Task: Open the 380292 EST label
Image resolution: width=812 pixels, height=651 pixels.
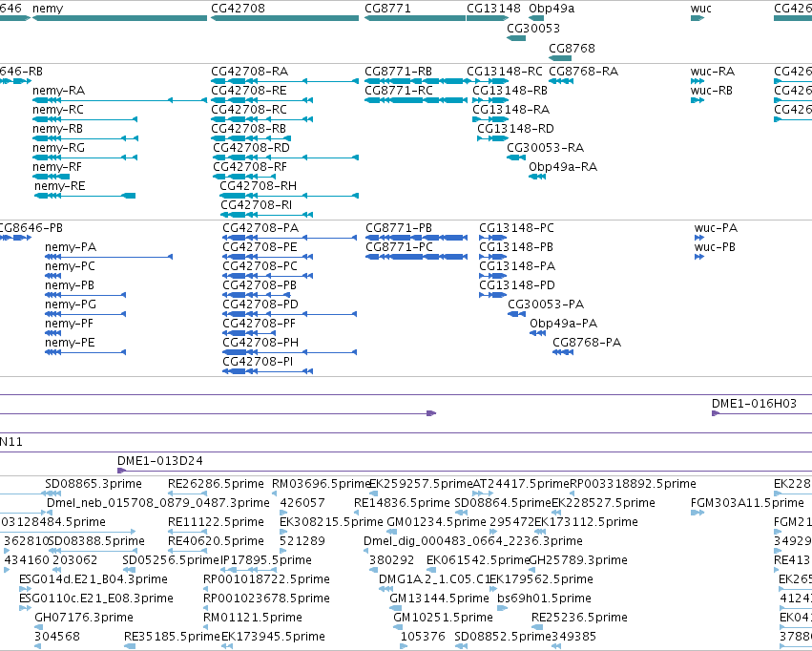Action: [x=391, y=560]
